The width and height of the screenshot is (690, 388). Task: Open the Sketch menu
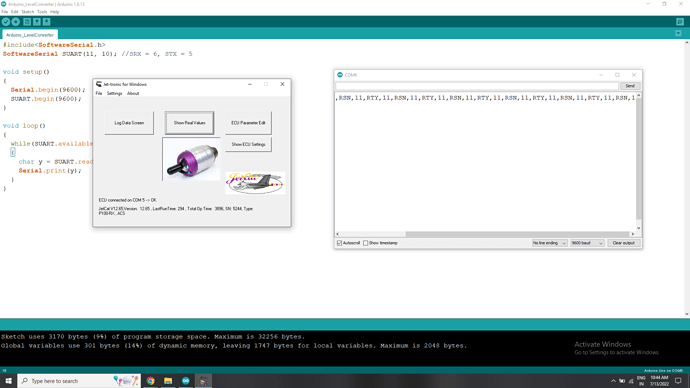point(28,12)
